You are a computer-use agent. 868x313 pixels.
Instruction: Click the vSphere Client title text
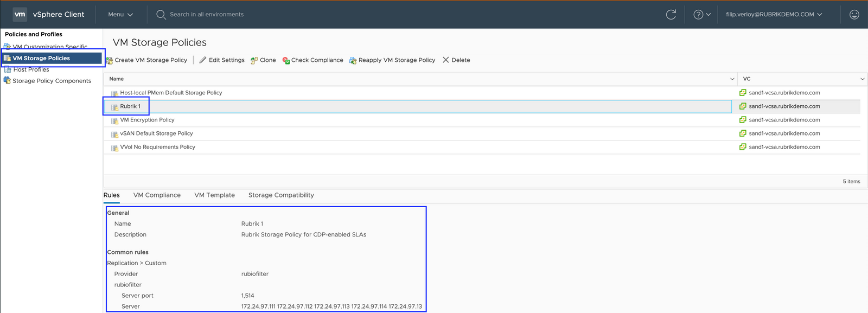coord(59,15)
